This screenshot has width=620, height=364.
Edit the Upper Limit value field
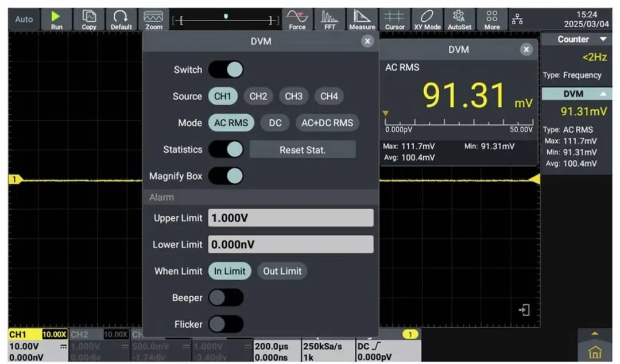(290, 218)
